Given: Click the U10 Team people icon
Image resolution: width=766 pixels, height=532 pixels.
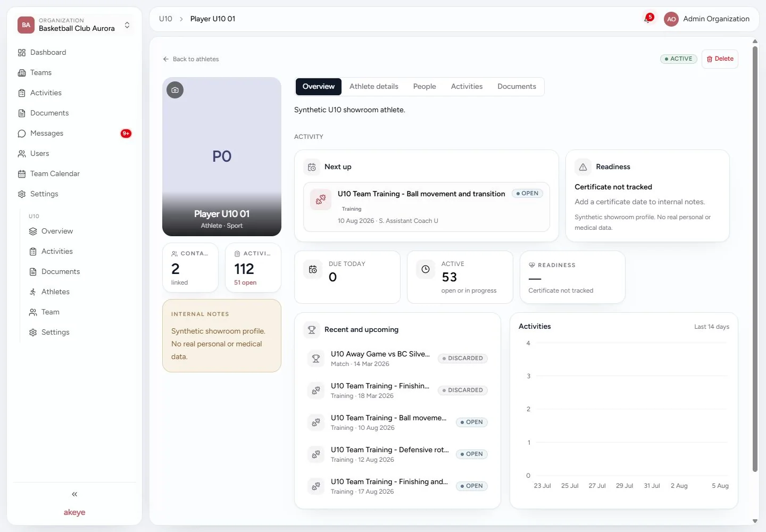Looking at the screenshot, I should pyautogui.click(x=33, y=312).
